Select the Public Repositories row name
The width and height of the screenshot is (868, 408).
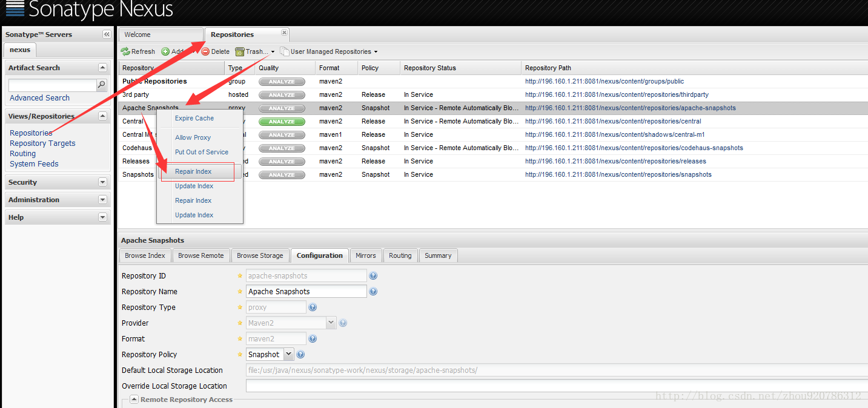pos(154,82)
